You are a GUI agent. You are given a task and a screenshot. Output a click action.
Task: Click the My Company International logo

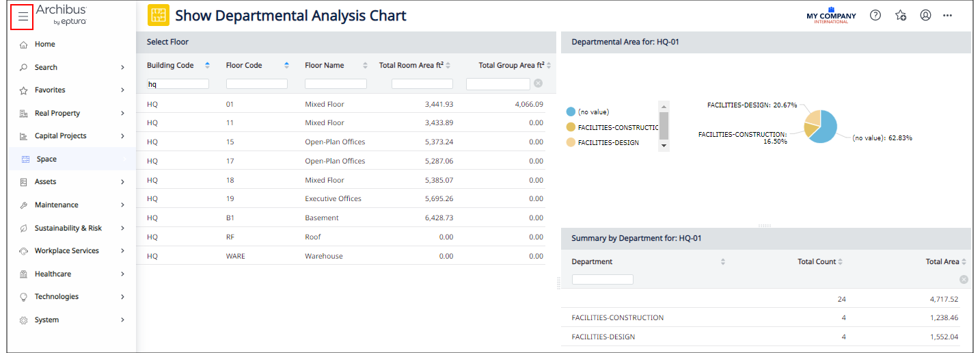point(831,16)
